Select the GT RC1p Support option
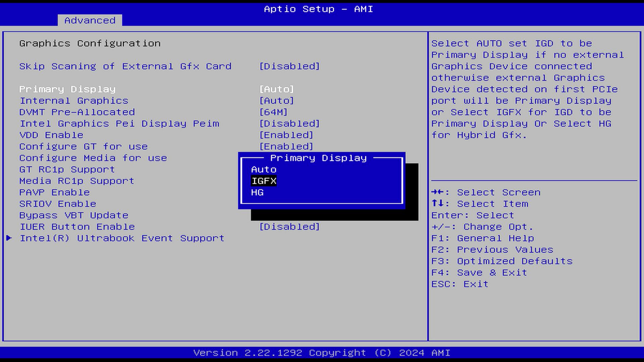This screenshot has width=644, height=362. coord(67,169)
